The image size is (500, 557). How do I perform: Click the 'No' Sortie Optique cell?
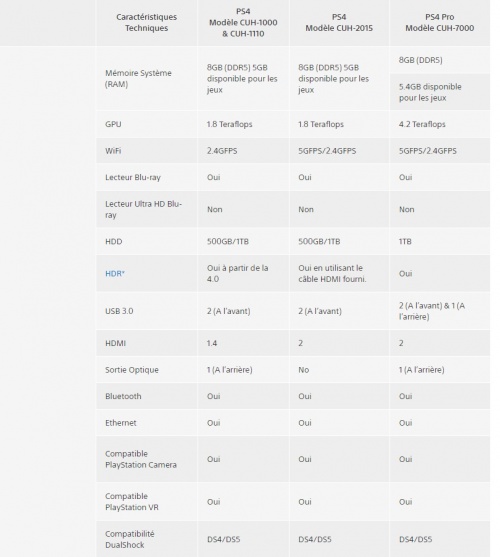pos(304,370)
